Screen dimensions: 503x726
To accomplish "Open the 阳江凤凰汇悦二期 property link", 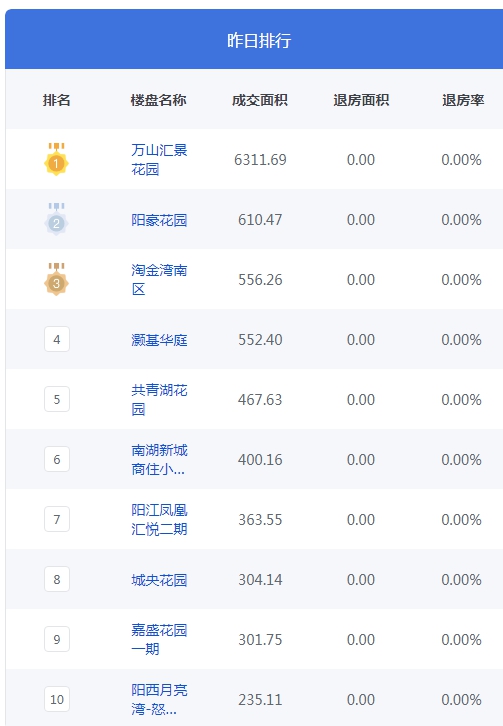I will (x=159, y=519).
